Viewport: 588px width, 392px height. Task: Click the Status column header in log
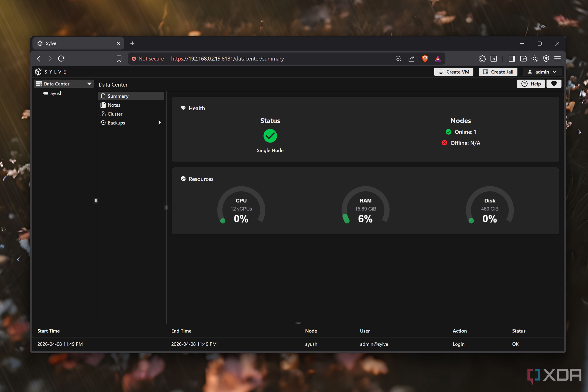[x=519, y=331]
